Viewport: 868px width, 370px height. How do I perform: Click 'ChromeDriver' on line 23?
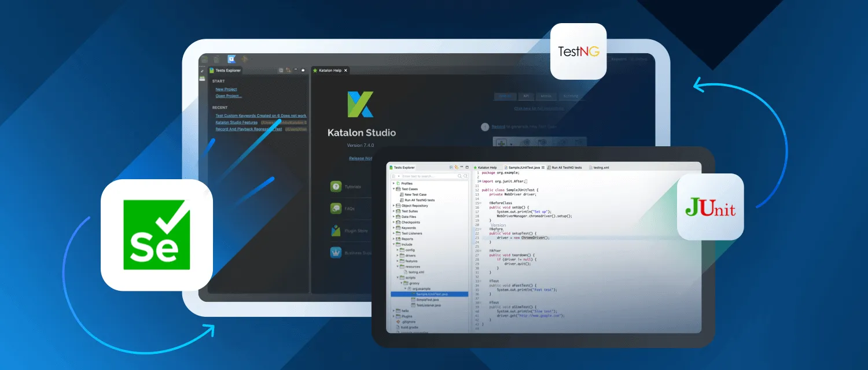click(x=534, y=238)
